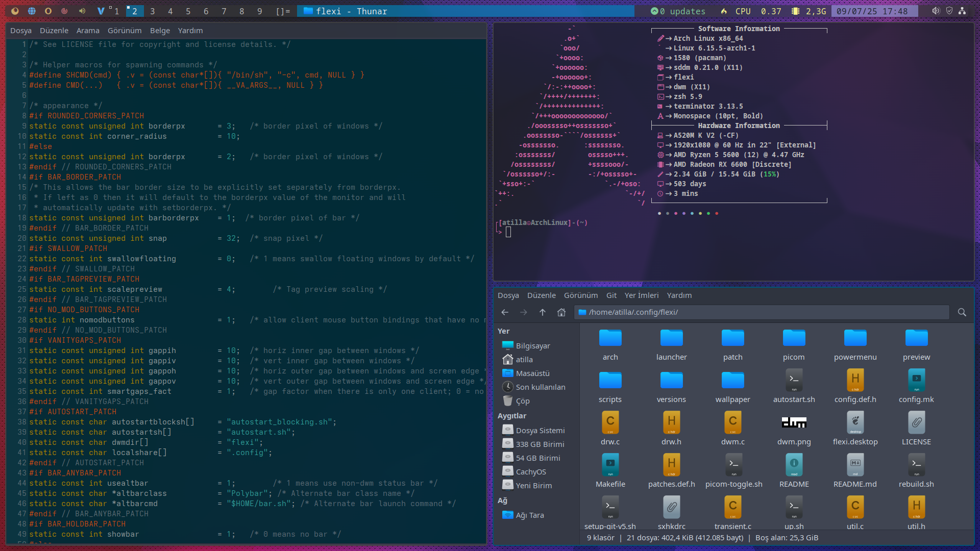This screenshot has height=551, width=980.
Task: Open home folder via Thunar toolbar
Action: click(x=561, y=312)
